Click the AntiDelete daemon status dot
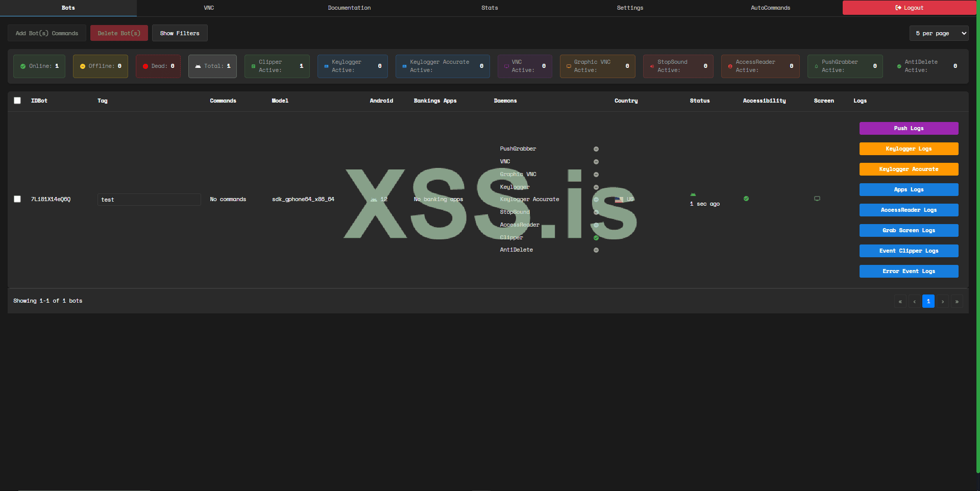Viewport: 980px width, 491px height. (x=596, y=250)
